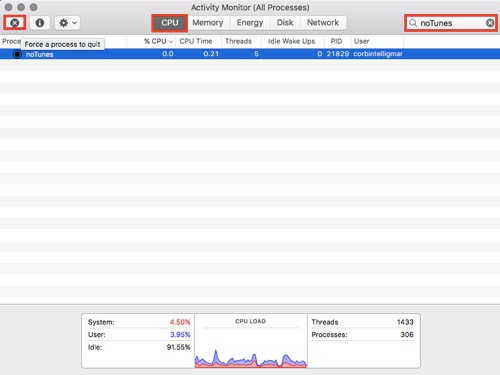Close the Activity Monitor window
Image resolution: width=500 pixels, height=375 pixels.
point(8,7)
